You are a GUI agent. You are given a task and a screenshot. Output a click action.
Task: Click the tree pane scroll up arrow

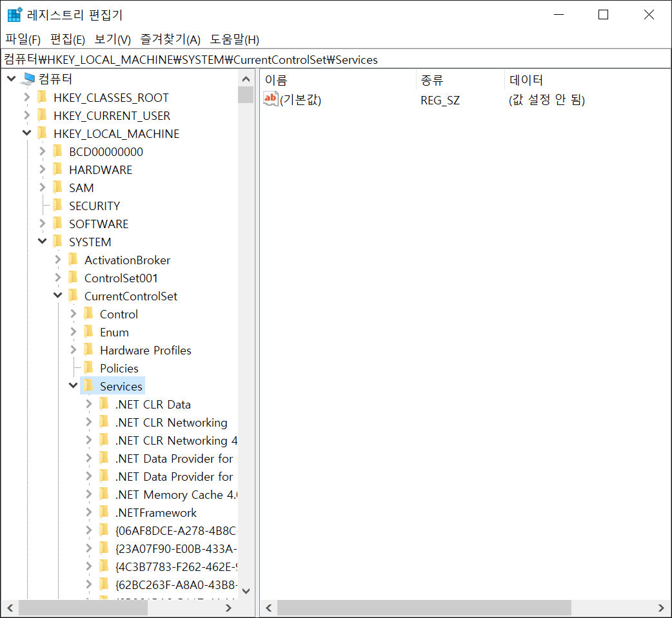tap(246, 79)
